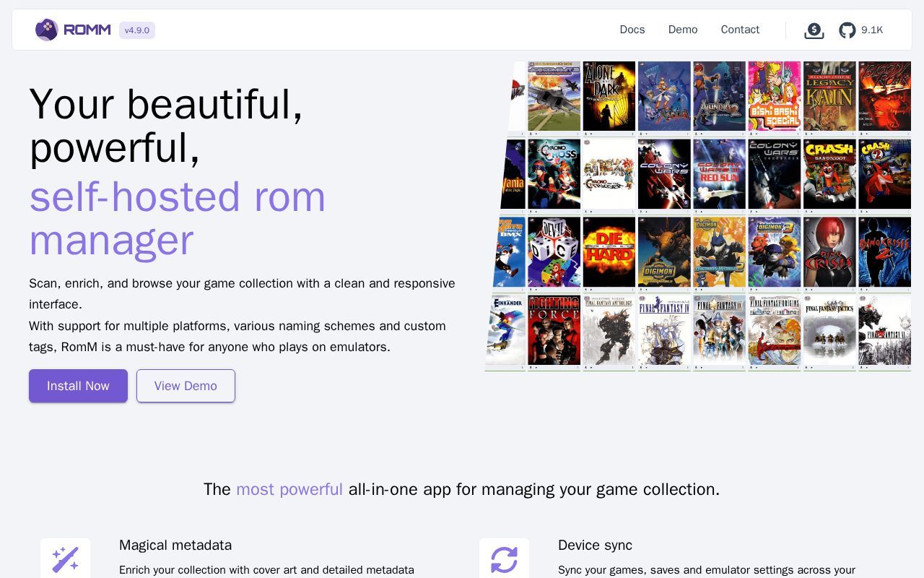This screenshot has height=578, width=924.
Task: Select the Chrono Trigger cover
Action: pos(609,174)
